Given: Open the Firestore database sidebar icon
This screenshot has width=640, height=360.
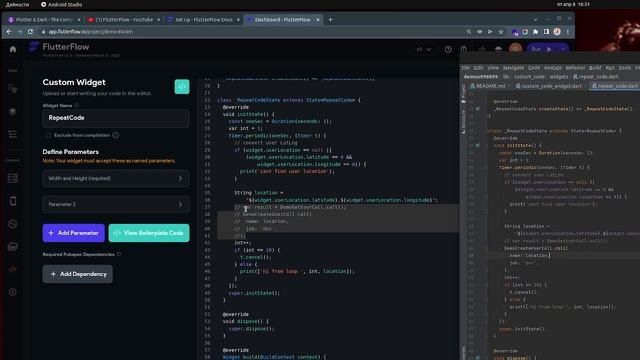Looking at the screenshot, I should (13, 178).
